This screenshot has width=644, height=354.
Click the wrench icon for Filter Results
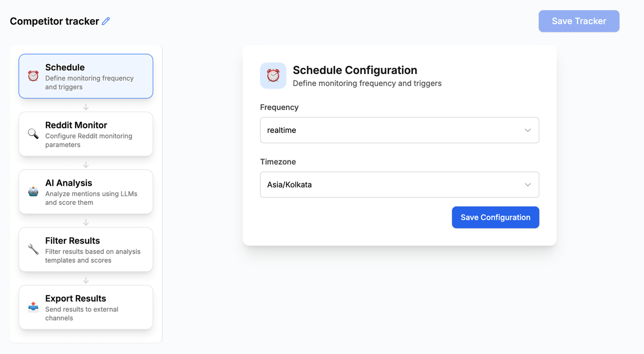coord(33,249)
